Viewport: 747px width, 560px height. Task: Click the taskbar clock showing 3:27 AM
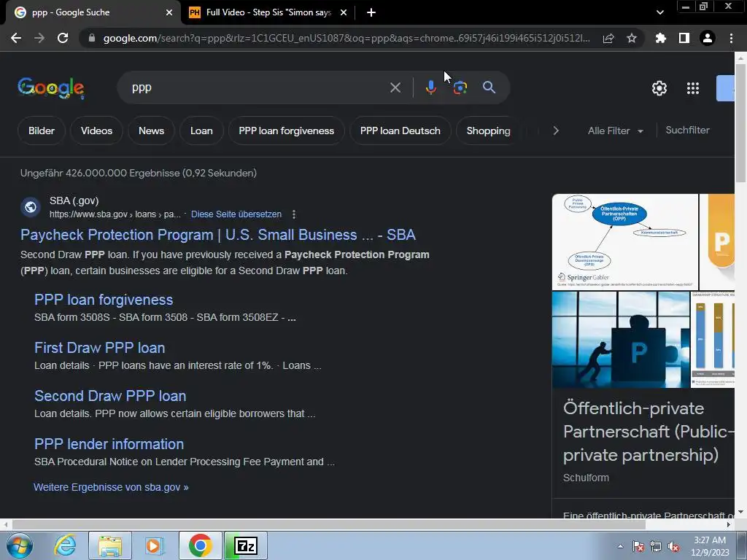pos(710,546)
